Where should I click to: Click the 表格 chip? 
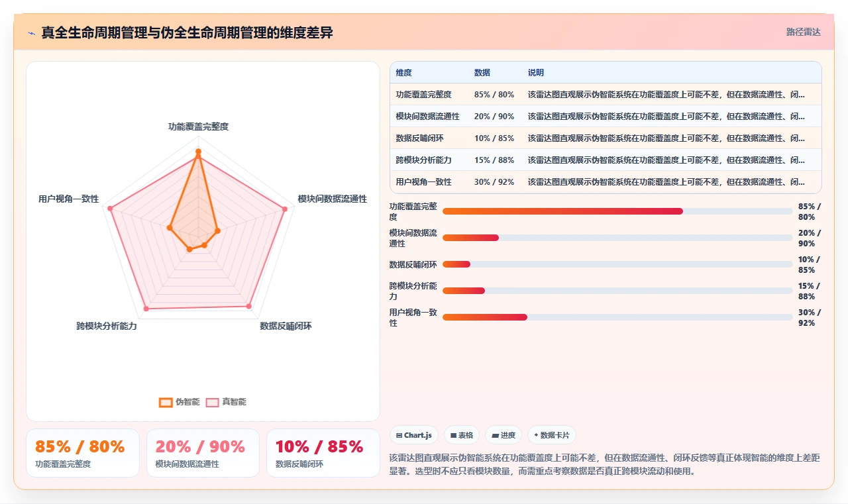coord(462,435)
